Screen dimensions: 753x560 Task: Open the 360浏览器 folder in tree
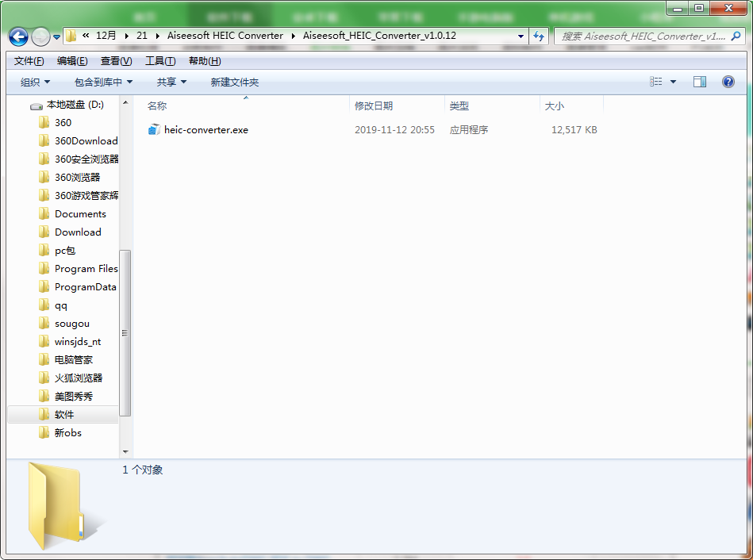(69, 177)
